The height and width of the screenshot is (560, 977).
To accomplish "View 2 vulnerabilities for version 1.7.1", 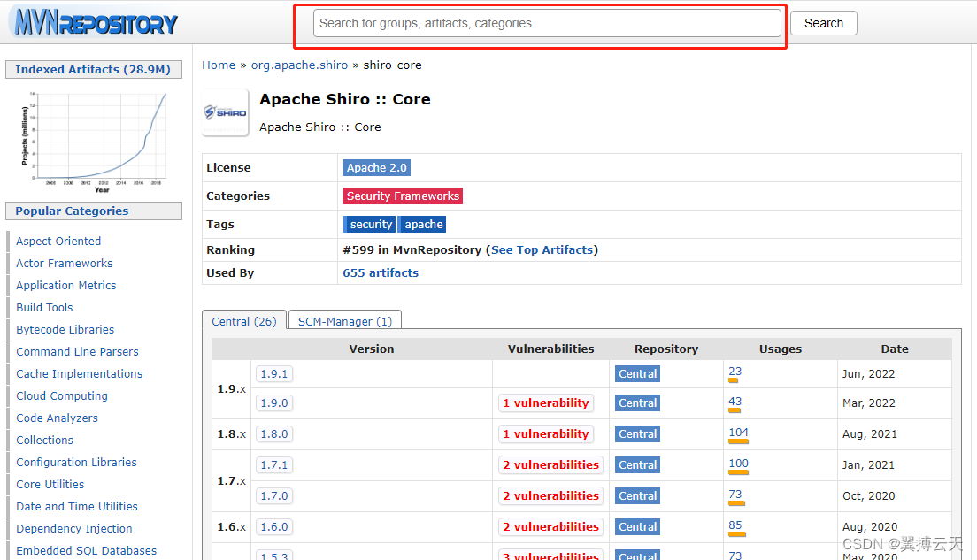I will pyautogui.click(x=550, y=464).
